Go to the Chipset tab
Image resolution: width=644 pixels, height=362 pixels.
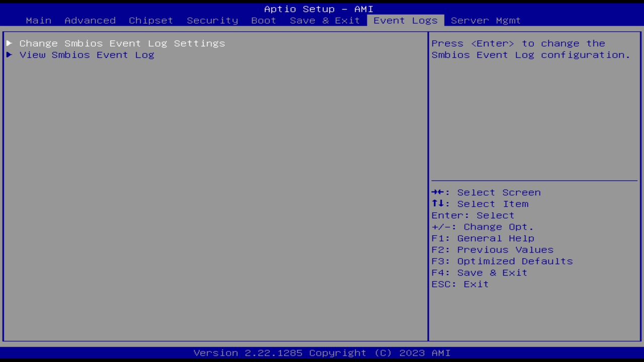(151, 21)
